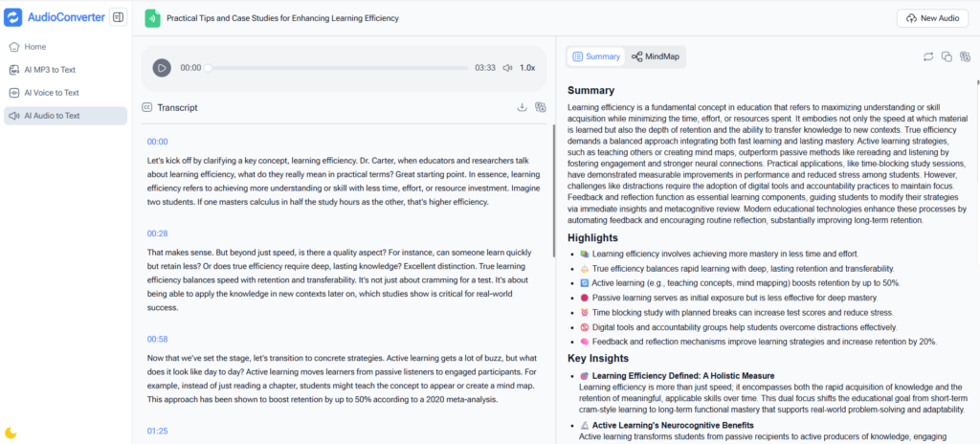The width and height of the screenshot is (980, 444).
Task: Click the AudioConverter logo icon
Action: tap(13, 17)
